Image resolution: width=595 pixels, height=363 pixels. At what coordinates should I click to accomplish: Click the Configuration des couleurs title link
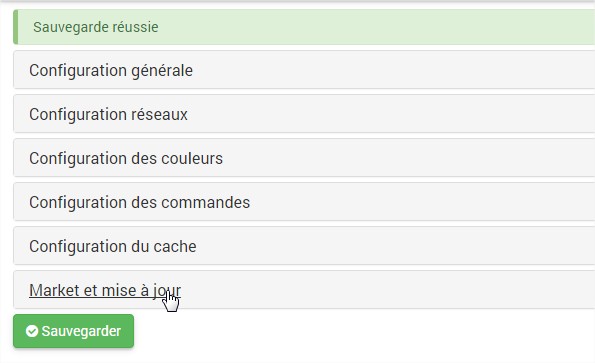pyautogui.click(x=126, y=159)
